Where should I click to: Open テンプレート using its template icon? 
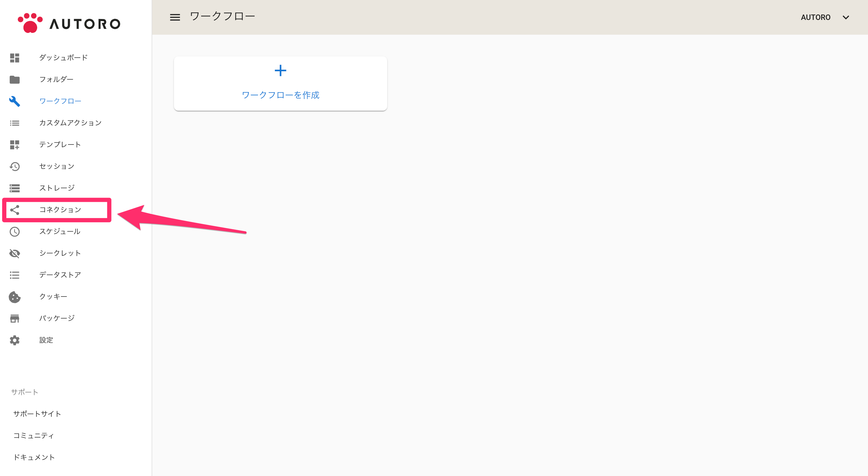click(14, 144)
